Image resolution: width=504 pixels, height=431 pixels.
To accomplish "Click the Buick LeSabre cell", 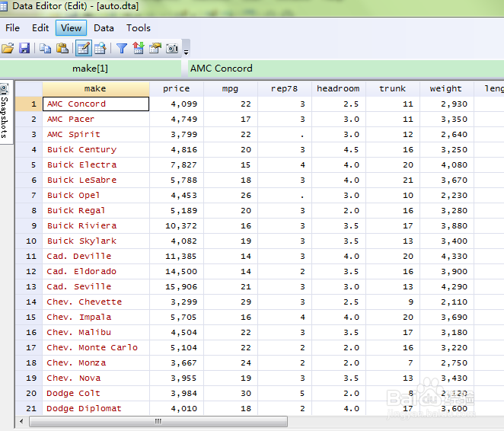I will (96, 180).
